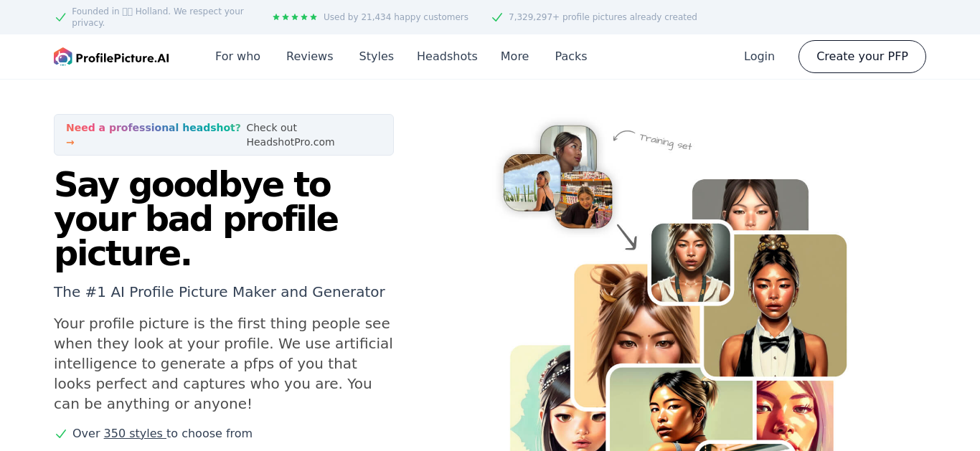Select the beach training photo thumbnail
The height and width of the screenshot is (451, 980).
[531, 183]
